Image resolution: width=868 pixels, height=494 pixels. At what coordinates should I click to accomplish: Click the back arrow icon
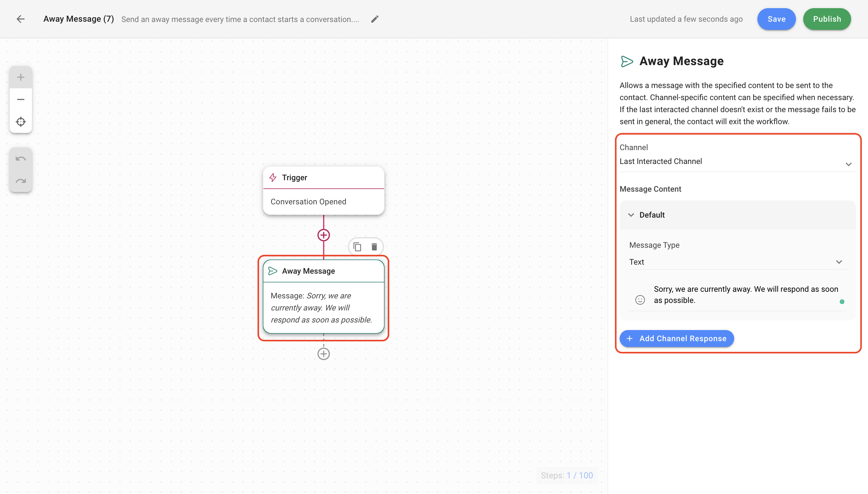(x=21, y=19)
